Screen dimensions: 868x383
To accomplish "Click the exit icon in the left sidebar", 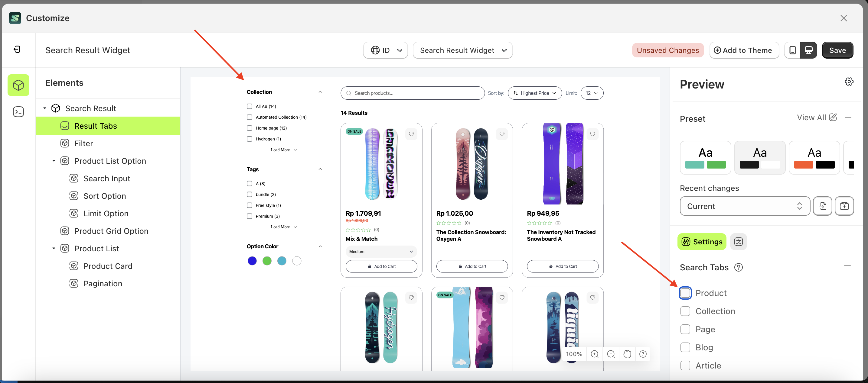I will tap(17, 49).
